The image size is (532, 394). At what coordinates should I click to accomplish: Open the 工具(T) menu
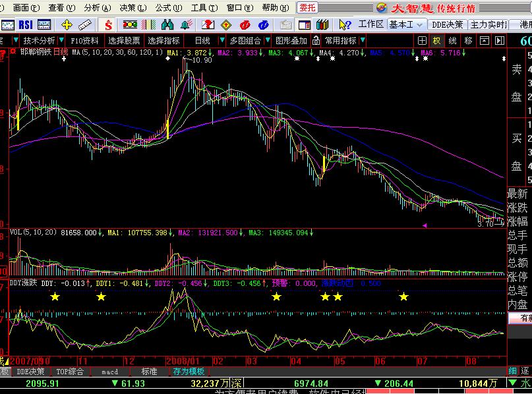pos(204,7)
